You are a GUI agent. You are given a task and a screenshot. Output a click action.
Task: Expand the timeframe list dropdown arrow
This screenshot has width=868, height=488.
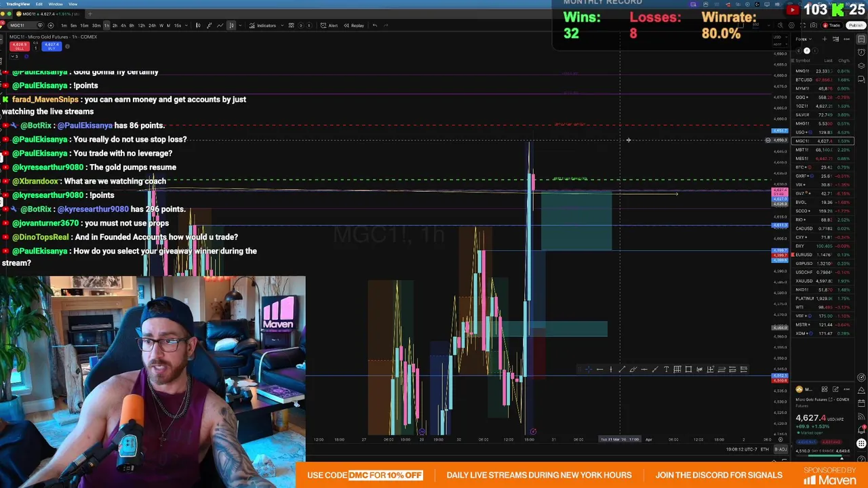point(186,26)
